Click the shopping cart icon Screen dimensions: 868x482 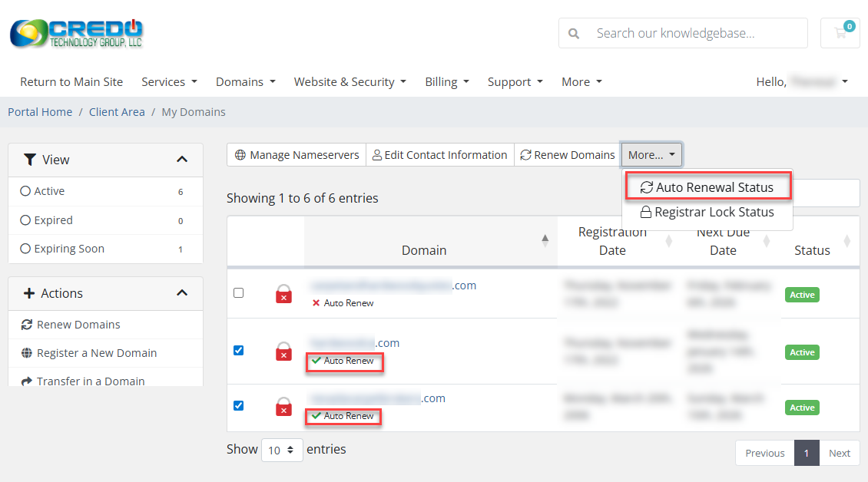coord(840,34)
